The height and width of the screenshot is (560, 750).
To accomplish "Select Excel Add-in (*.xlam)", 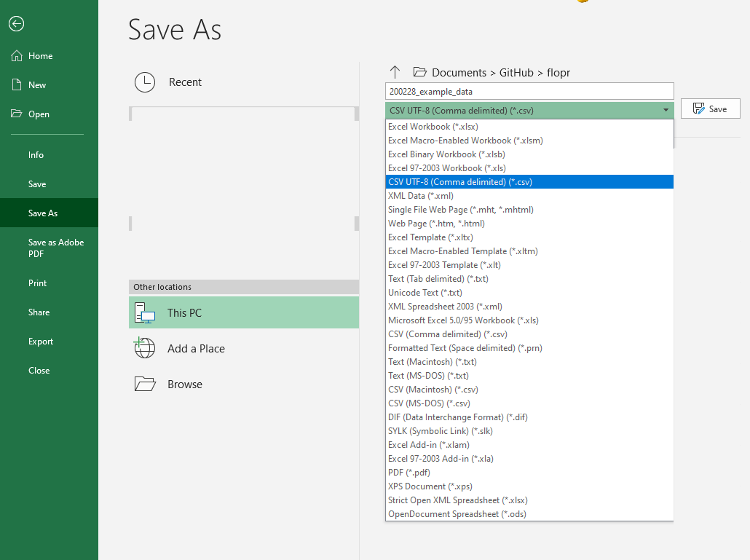I will 529,445.
